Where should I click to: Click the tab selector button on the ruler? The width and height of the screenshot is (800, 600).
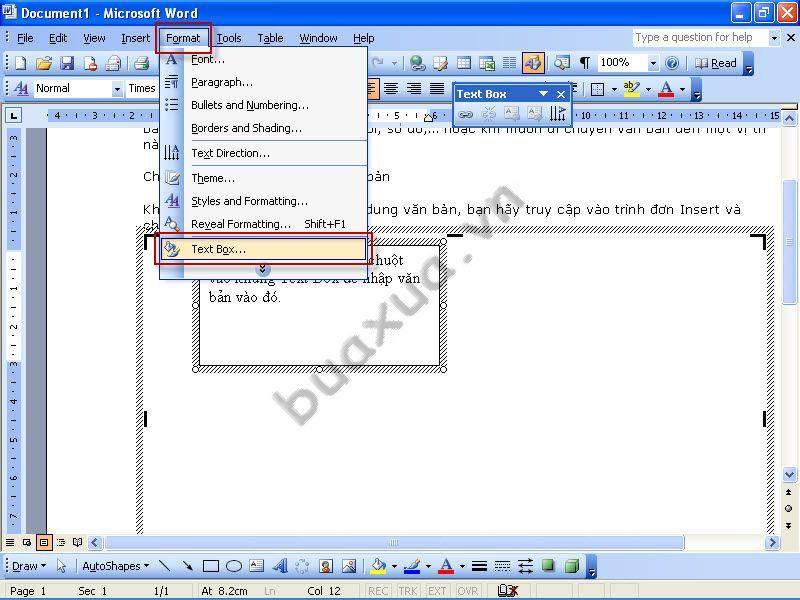(14, 116)
